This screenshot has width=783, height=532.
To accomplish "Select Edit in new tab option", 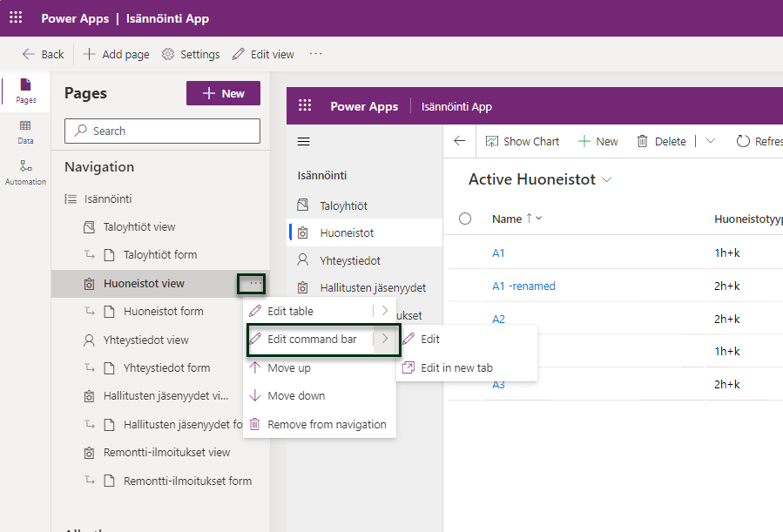I will pos(456,367).
